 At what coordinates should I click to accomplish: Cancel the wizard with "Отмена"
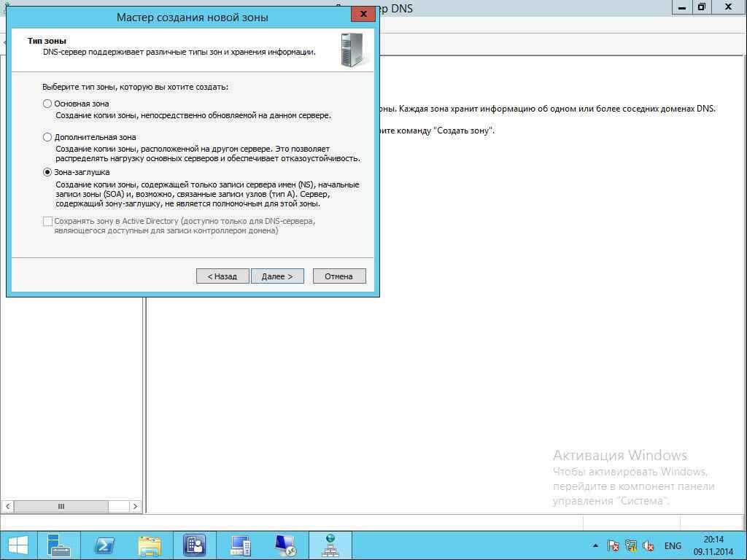pyautogui.click(x=338, y=276)
